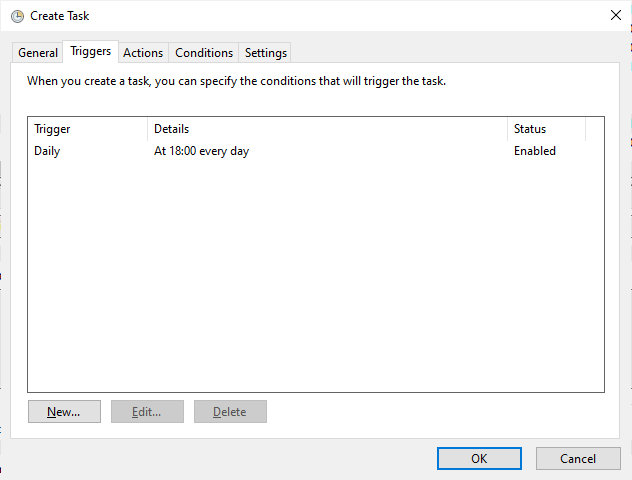Cancel the Create Task dialog

[578, 458]
